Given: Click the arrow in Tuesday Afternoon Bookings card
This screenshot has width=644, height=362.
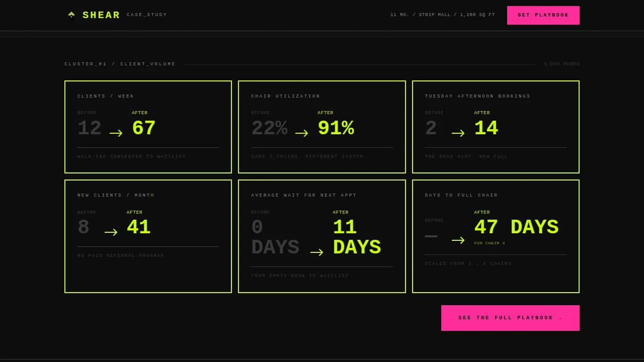Looking at the screenshot, I should pyautogui.click(x=458, y=133).
